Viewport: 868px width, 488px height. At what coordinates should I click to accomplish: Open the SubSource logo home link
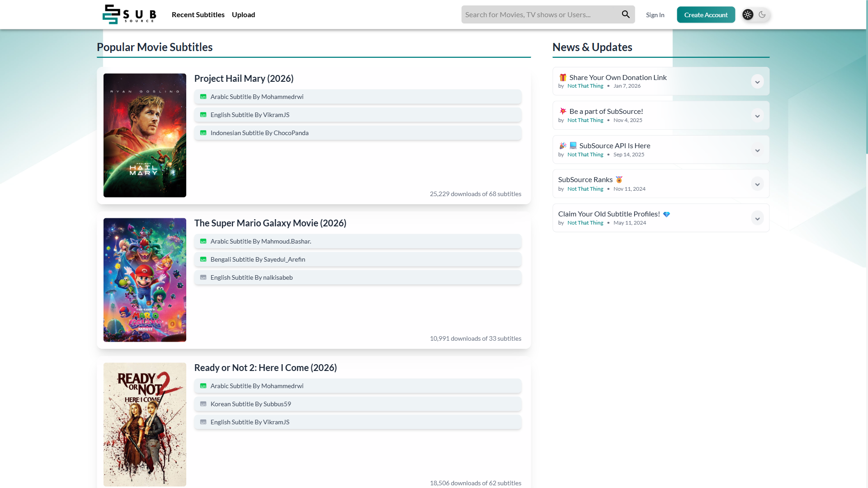tap(129, 14)
